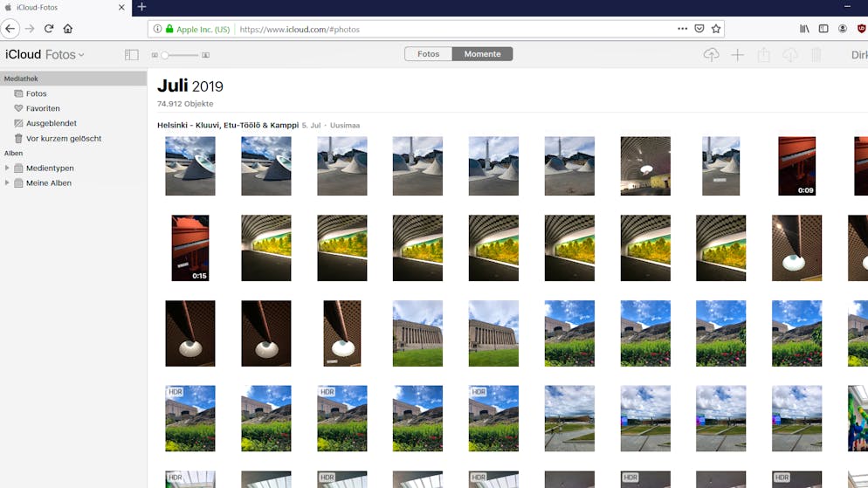868x488 pixels.
Task: Bookmark this page with the star
Action: [716, 29]
